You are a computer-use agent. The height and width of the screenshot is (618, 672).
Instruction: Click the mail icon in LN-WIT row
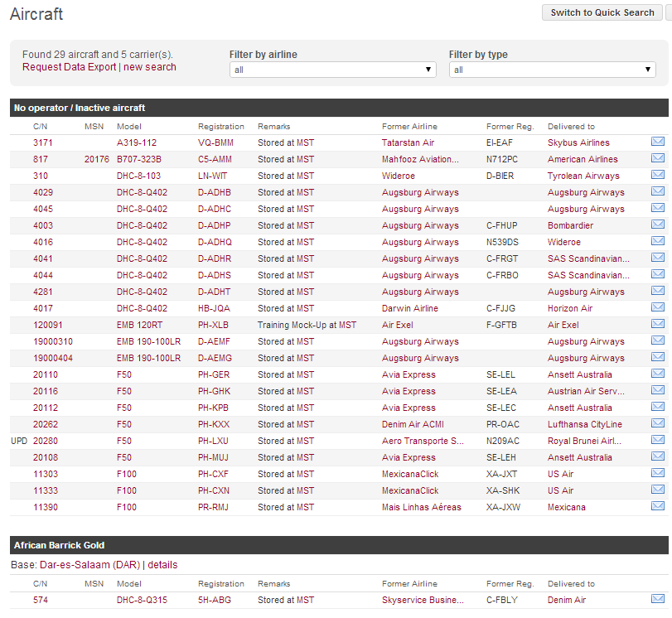(x=657, y=175)
